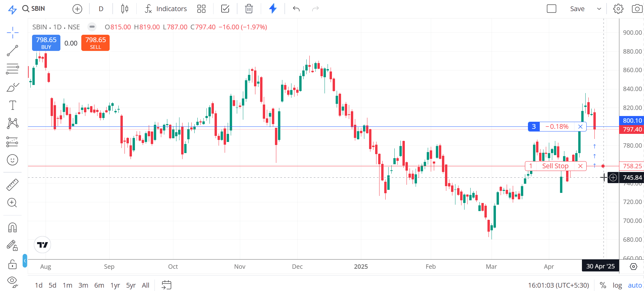The width and height of the screenshot is (644, 291).
Task: Click position quantity 3 on the order line
Action: (534, 126)
